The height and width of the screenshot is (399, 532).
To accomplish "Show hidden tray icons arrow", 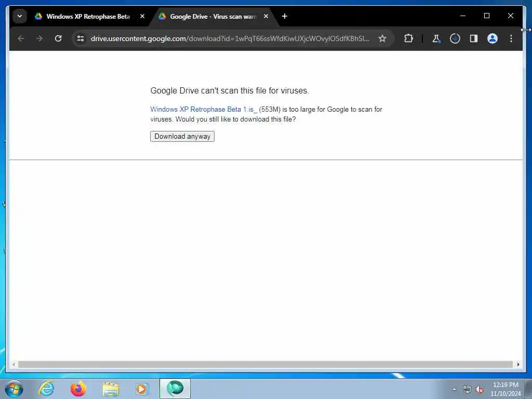I will 455,389.
